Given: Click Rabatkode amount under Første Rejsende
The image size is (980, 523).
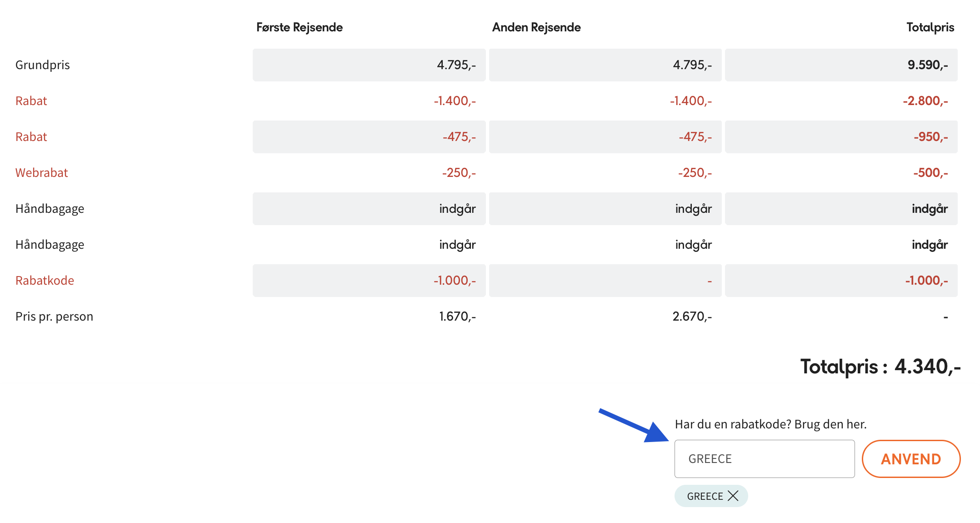Looking at the screenshot, I should pyautogui.click(x=455, y=281).
